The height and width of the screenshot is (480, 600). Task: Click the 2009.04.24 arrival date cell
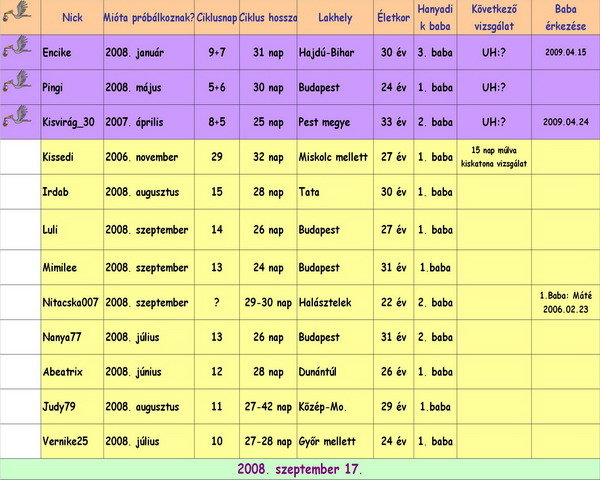click(x=565, y=122)
